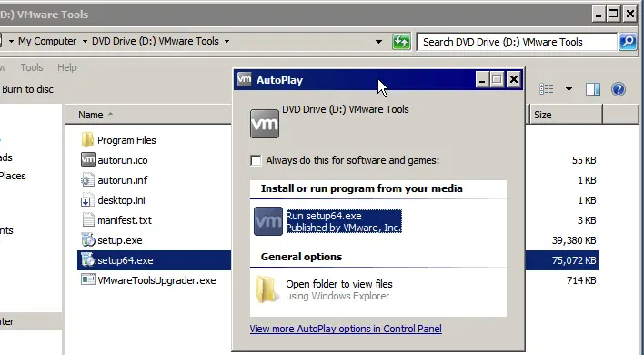Screen dimensions: 644x355
Task: Click the AutoPlay title bar VMware icon
Action: [x=244, y=79]
